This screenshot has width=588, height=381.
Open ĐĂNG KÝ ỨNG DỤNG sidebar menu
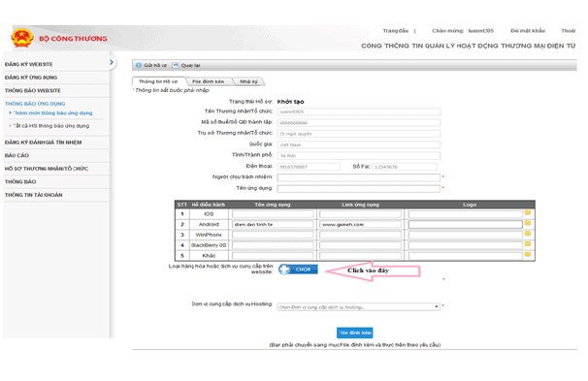(31, 78)
